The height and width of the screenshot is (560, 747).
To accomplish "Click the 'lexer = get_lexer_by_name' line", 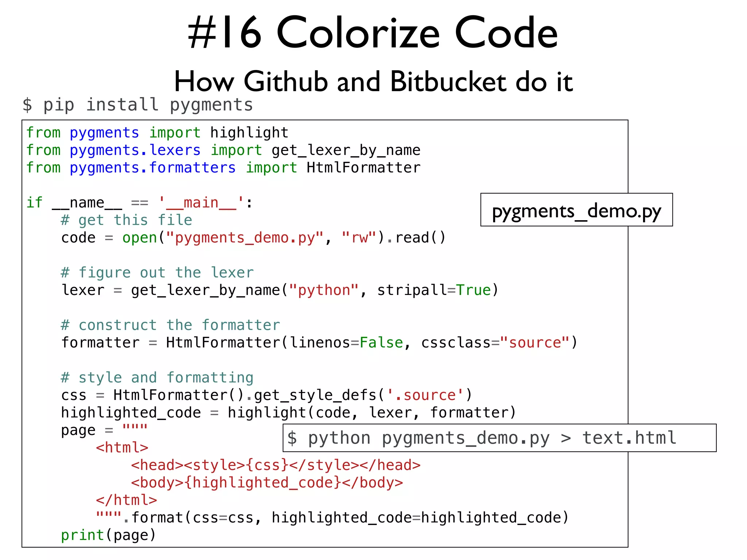I will [280, 290].
